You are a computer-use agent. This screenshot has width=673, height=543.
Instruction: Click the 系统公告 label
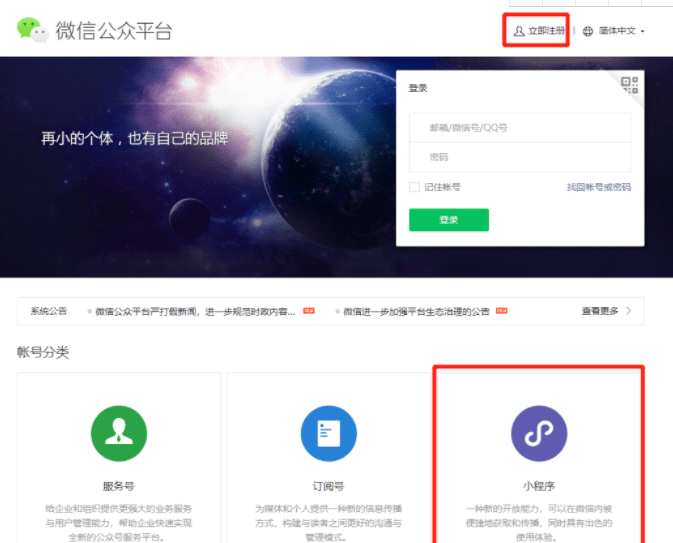(x=49, y=311)
